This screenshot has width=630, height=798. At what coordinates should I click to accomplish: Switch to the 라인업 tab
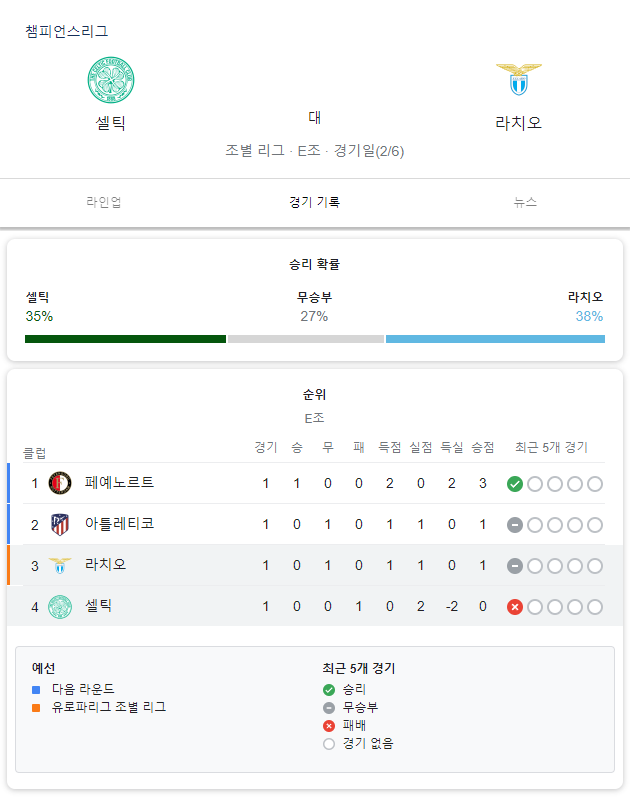tap(104, 202)
